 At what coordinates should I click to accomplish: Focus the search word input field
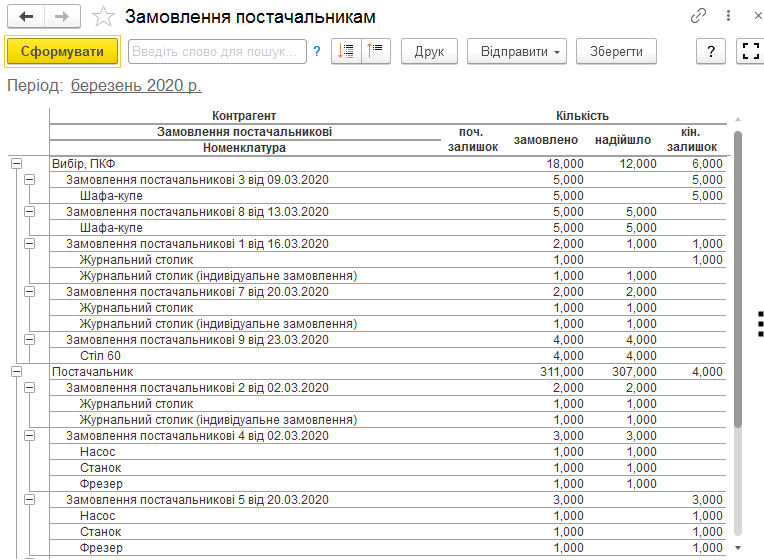(217, 51)
